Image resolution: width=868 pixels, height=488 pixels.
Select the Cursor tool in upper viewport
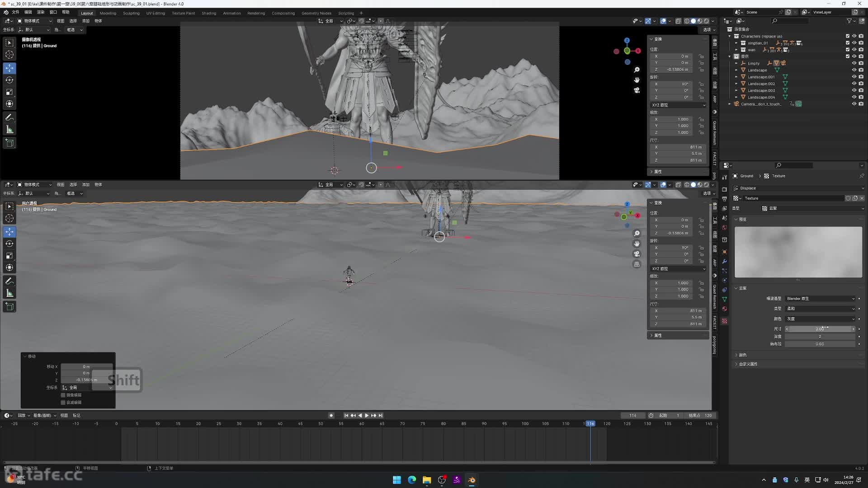point(9,55)
